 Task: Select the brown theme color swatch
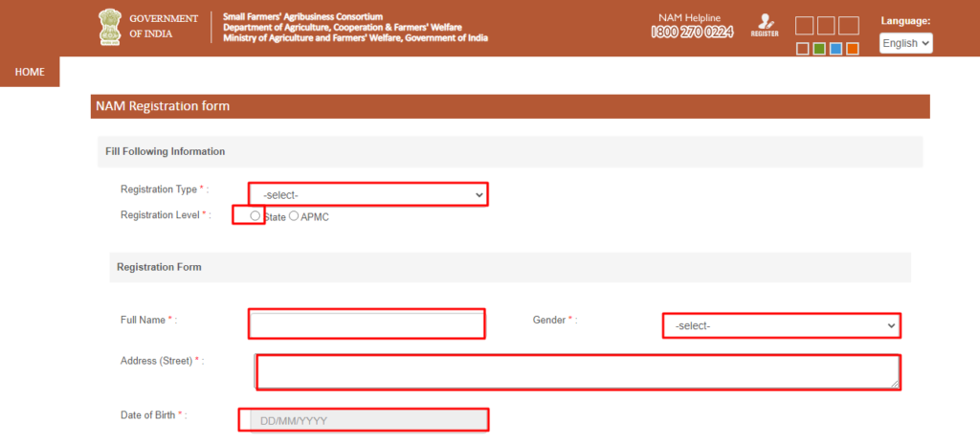coord(803,49)
